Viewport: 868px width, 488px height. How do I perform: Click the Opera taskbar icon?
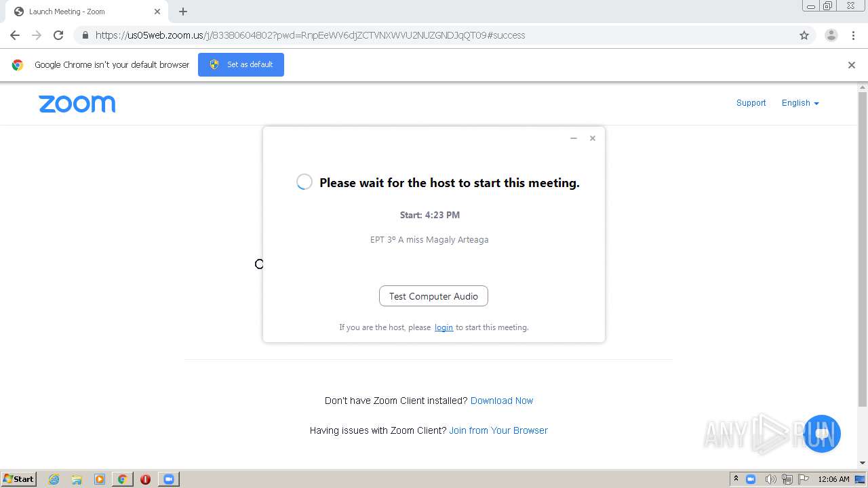pyautogui.click(x=145, y=479)
